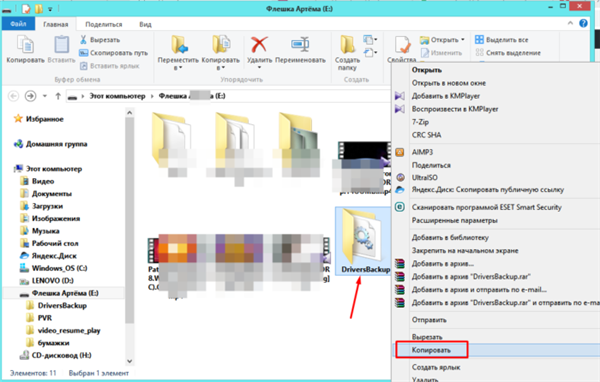Click the Переименовать ribbon icon
The height and width of the screenshot is (382, 600).
[300, 46]
